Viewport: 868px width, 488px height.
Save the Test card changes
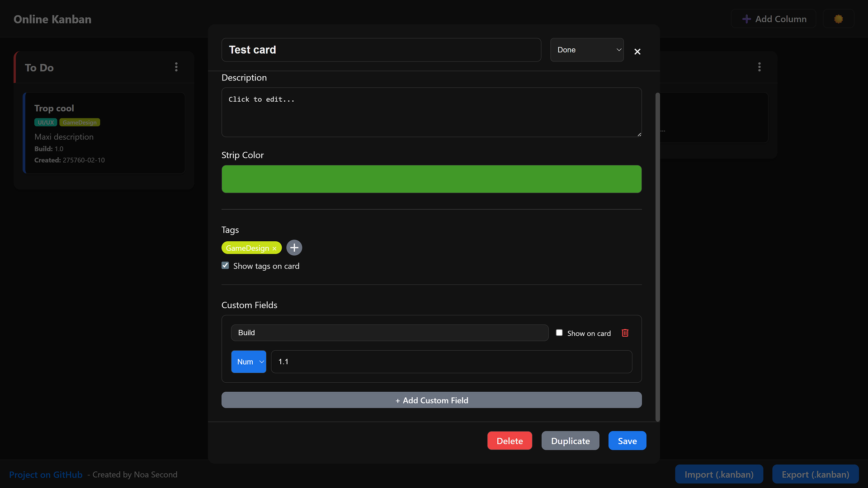click(x=627, y=441)
